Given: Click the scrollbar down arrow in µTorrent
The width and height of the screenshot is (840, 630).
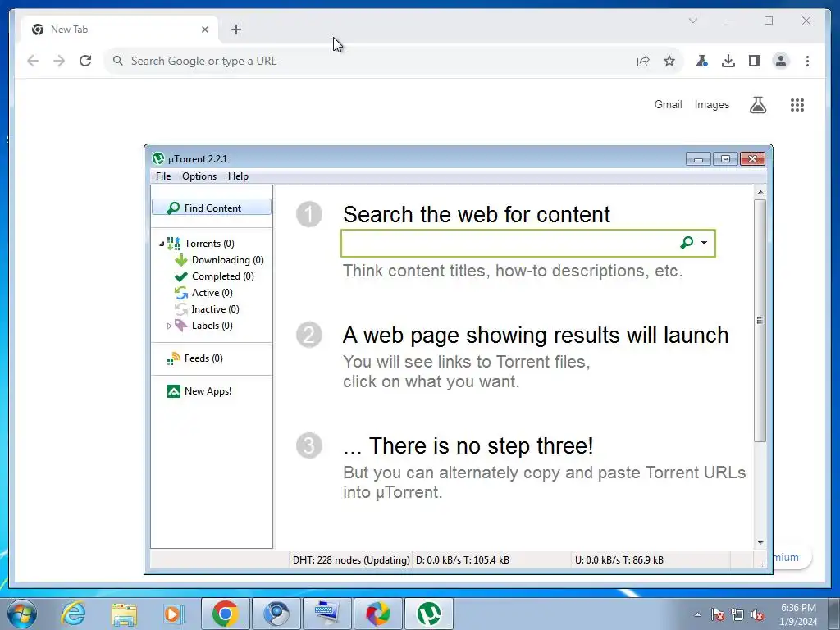Looking at the screenshot, I should coord(760,543).
